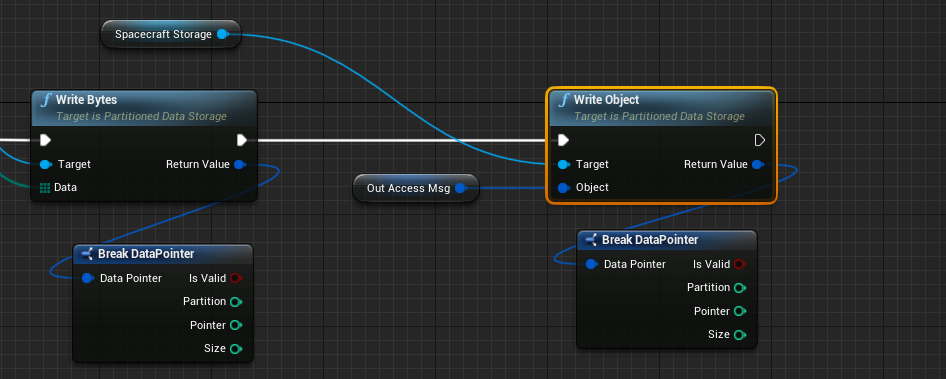Click 'Object' label on Write Object node
The width and height of the screenshot is (946, 379).
592,188
